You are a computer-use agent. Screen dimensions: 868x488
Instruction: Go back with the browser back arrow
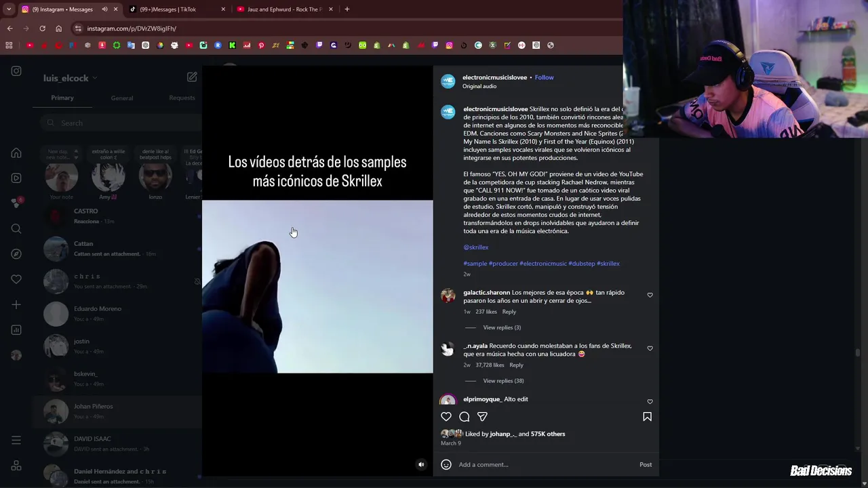pos(9,28)
